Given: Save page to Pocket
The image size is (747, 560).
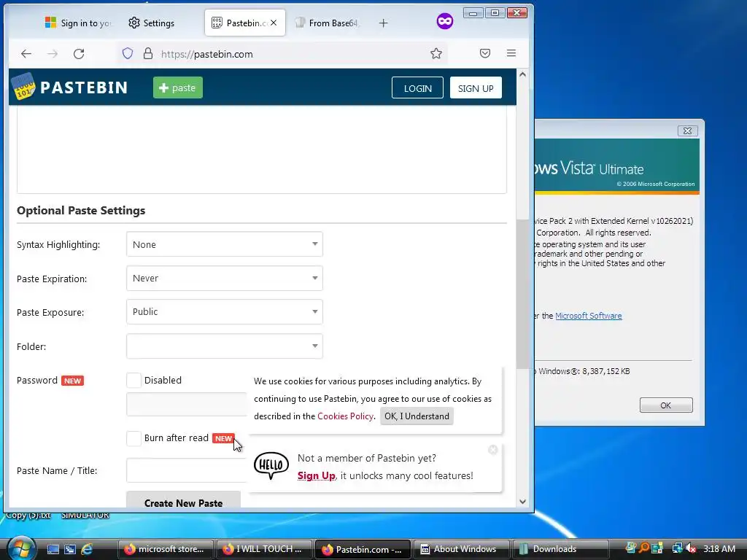Looking at the screenshot, I should (x=485, y=53).
